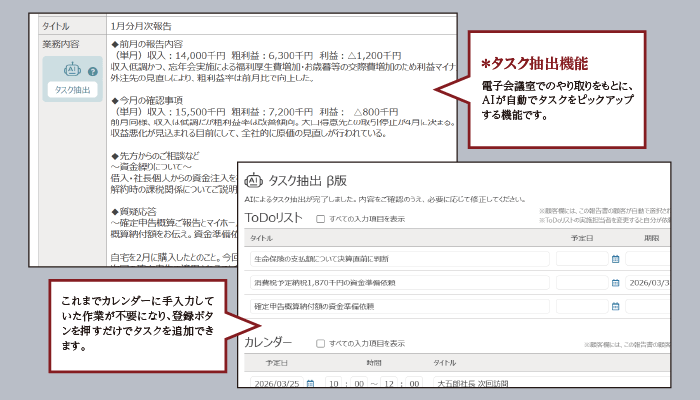Edit the 確定申告概算納付額の資金準備依頼 title field
Viewport: 700px width, 400px height.
tap(400, 306)
